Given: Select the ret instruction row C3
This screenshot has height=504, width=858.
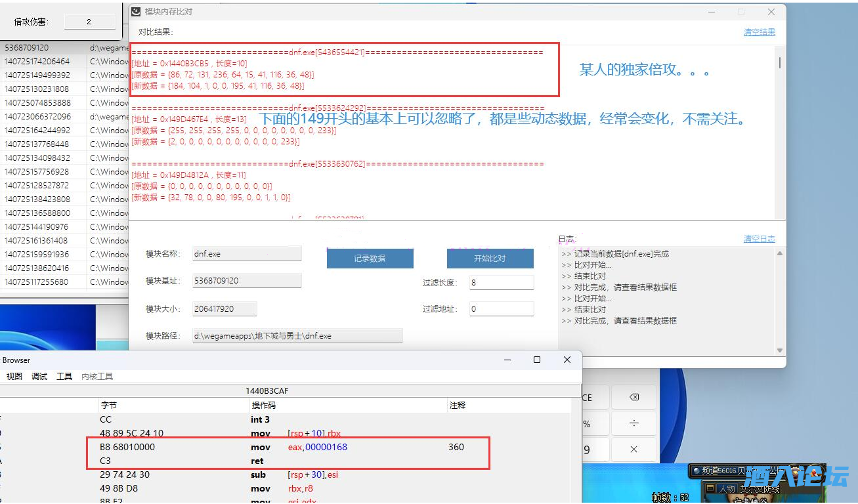Looking at the screenshot, I should point(286,461).
